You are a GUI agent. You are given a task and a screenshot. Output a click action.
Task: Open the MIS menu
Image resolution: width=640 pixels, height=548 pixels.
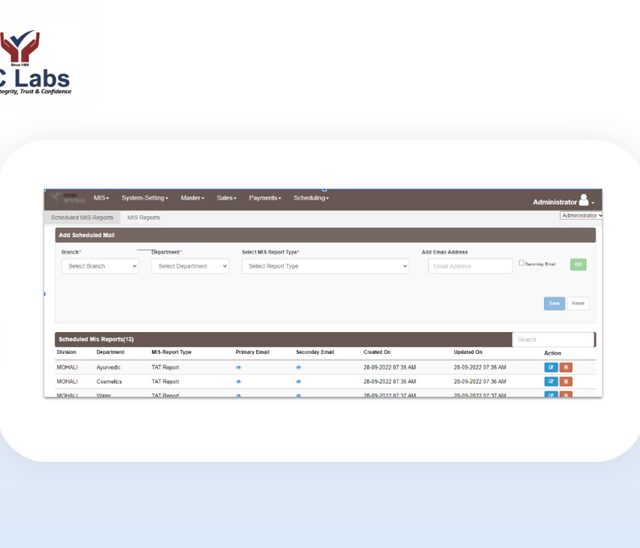tap(101, 198)
